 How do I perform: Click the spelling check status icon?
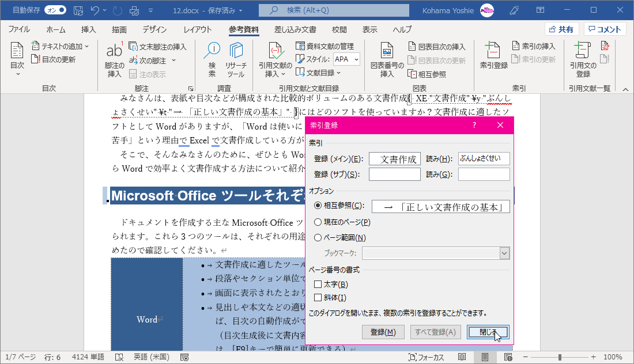[119, 357]
